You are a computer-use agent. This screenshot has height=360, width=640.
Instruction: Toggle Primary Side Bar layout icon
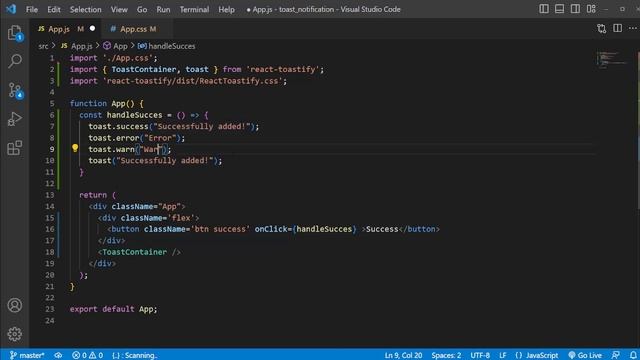(x=544, y=9)
